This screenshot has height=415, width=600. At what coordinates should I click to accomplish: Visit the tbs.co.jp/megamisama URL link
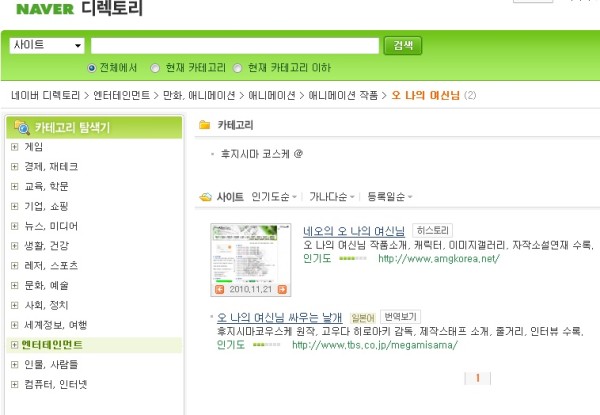pos(375,345)
